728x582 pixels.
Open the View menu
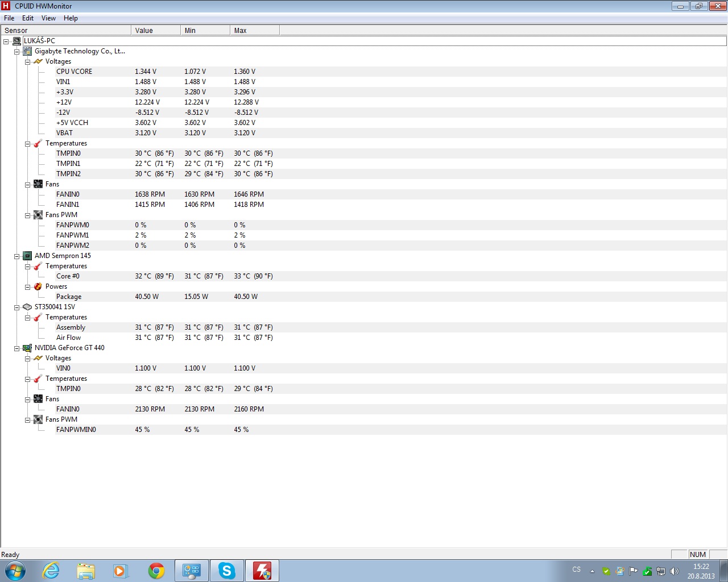click(48, 18)
